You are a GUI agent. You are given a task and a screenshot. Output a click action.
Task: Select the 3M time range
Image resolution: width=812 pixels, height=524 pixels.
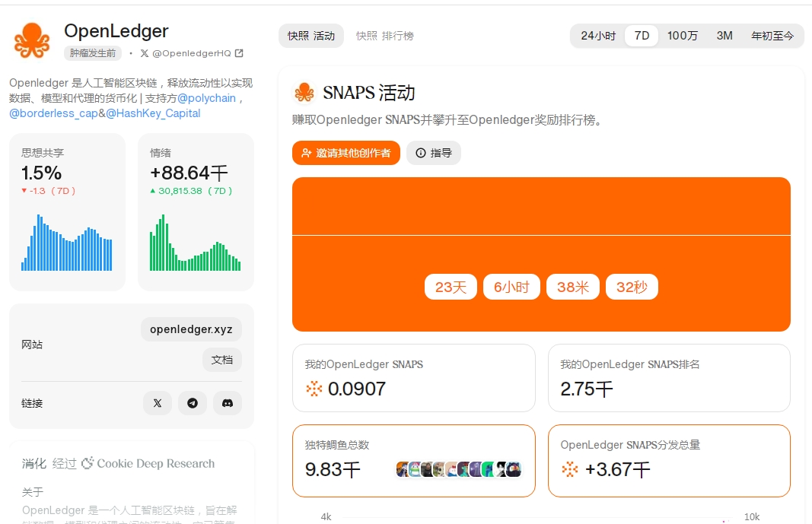[x=724, y=36]
